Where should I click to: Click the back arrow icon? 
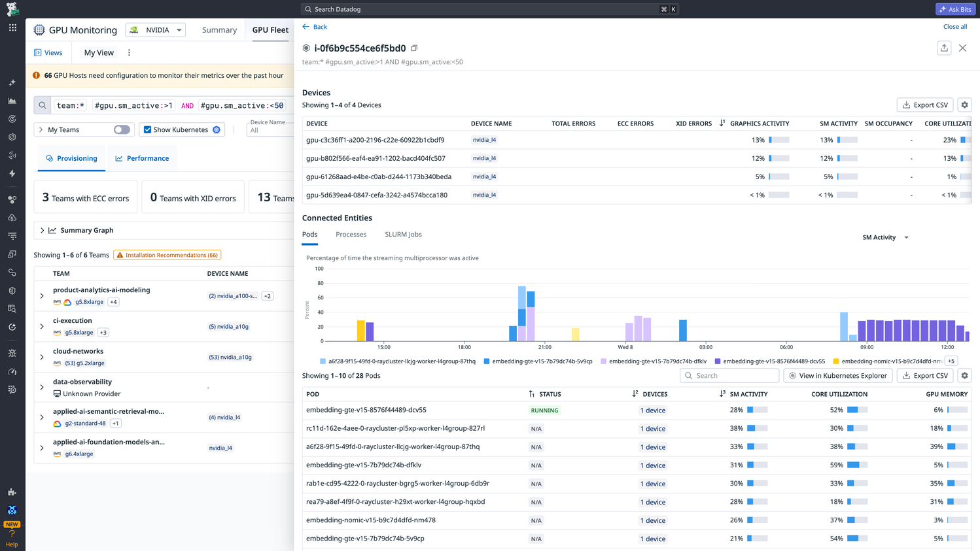(306, 27)
